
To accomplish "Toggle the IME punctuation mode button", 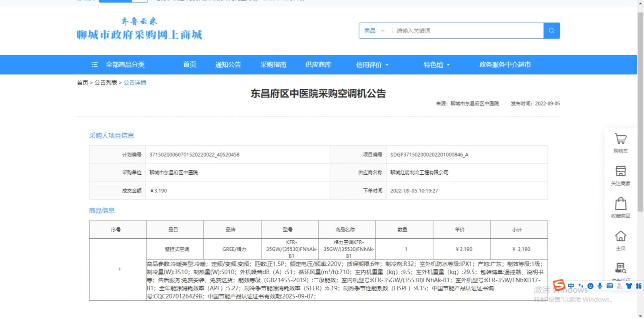I will point(581,286).
